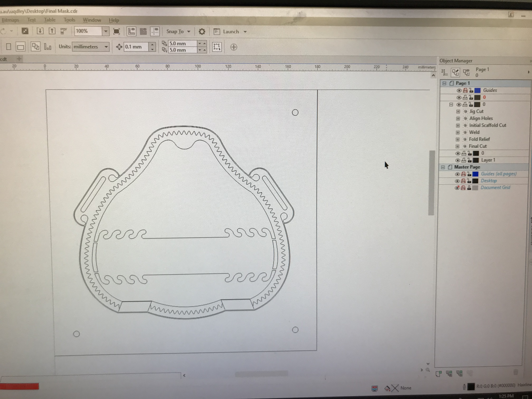The width and height of the screenshot is (532, 399).
Task: Toggle visibility of Guides layer
Action: (x=459, y=90)
